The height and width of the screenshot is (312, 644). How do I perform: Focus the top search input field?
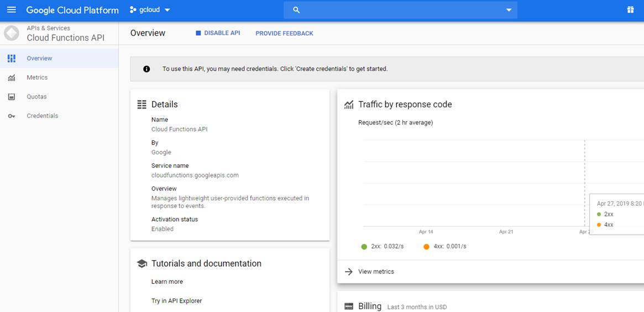(400, 10)
